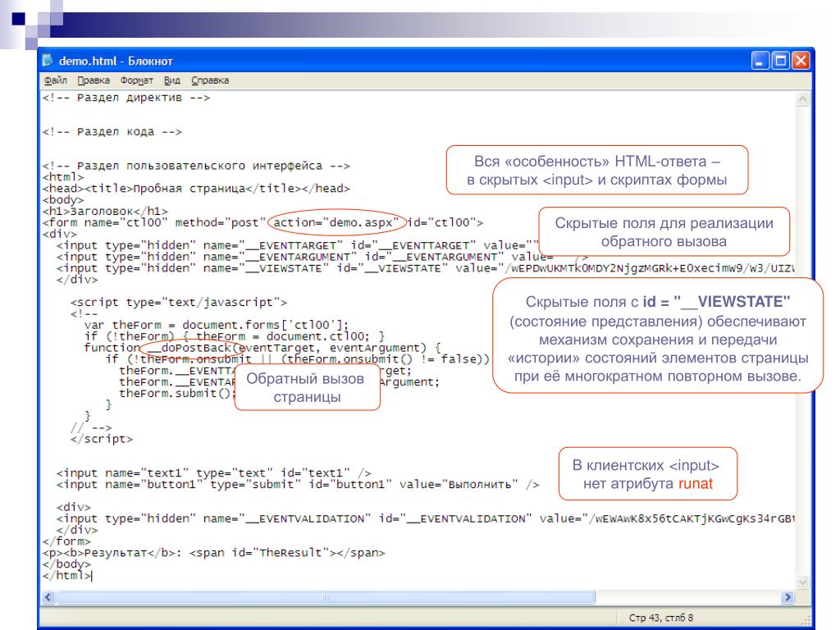Click the '<h1>Заголовок</h1>' line

pyautogui.click(x=105, y=212)
